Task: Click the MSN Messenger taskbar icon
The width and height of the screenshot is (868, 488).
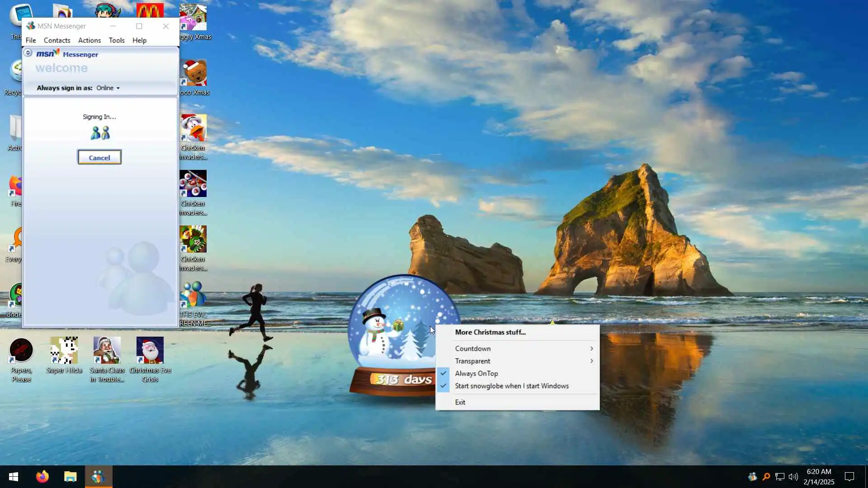Action: (x=98, y=477)
